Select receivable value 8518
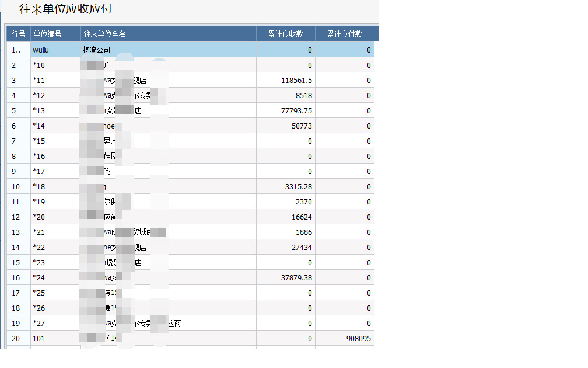Viewport: 588px width, 368px height. [286, 95]
